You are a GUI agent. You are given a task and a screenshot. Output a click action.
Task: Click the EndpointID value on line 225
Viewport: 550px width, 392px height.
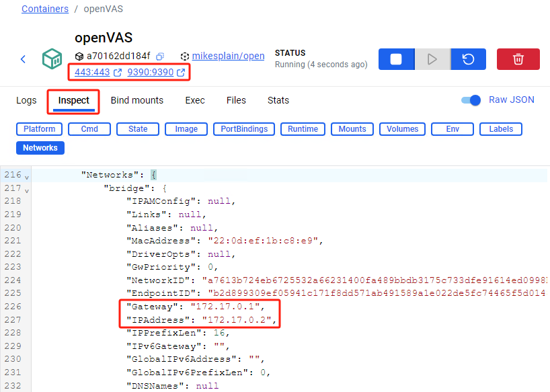pyautogui.click(x=377, y=293)
